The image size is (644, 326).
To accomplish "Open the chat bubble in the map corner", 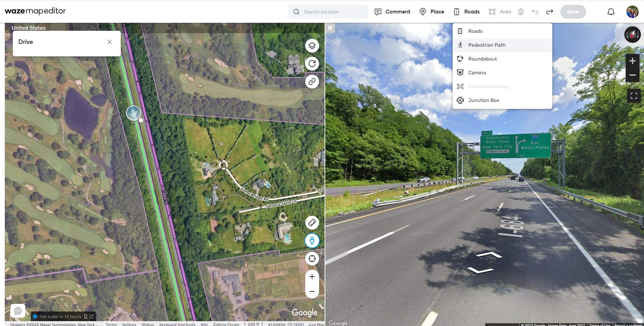I will [18, 311].
